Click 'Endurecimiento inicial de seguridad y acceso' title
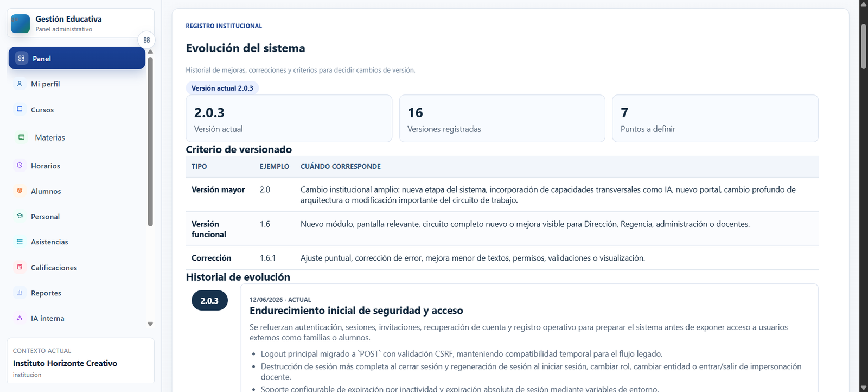868x392 pixels. pyautogui.click(x=356, y=311)
